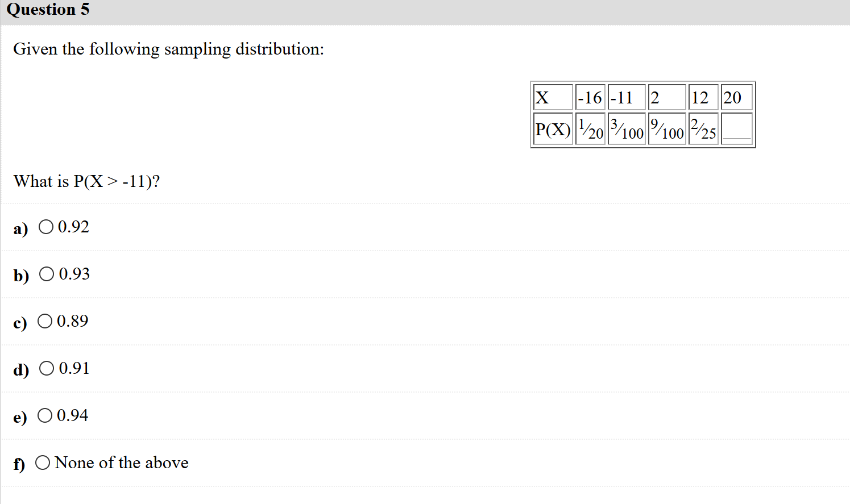Screen dimensions: 850x504
Task: Click the cell showing value 20
Action: [736, 97]
